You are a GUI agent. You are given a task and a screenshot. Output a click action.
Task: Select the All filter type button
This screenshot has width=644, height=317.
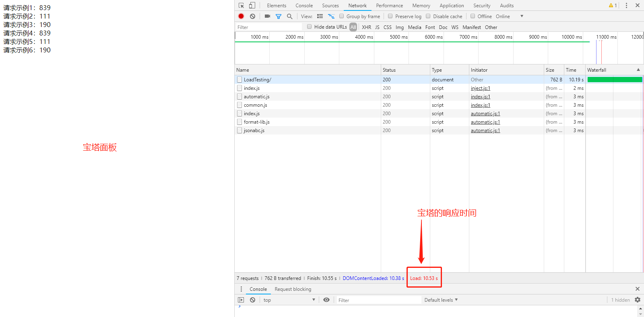click(353, 27)
